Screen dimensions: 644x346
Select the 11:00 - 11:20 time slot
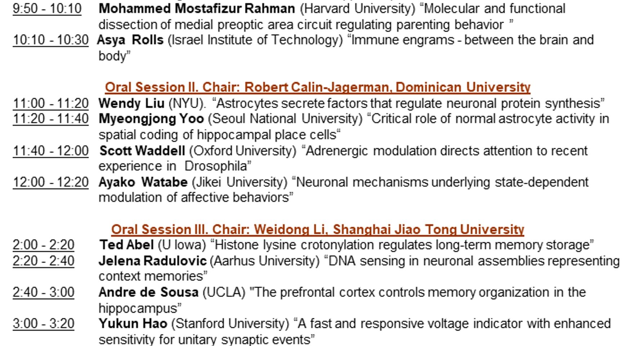[x=50, y=103]
